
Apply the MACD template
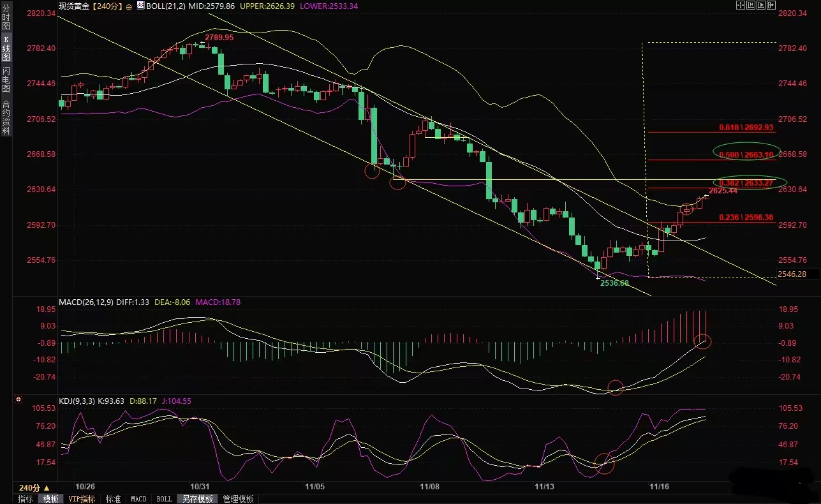click(138, 499)
